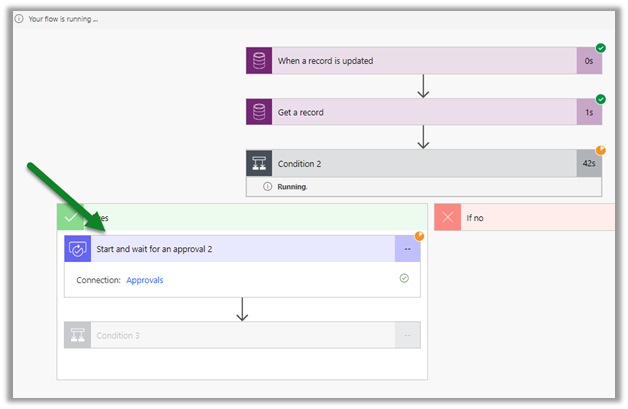The image size is (628, 409).
Task: Open the Approvals connection link
Action: click(x=144, y=280)
